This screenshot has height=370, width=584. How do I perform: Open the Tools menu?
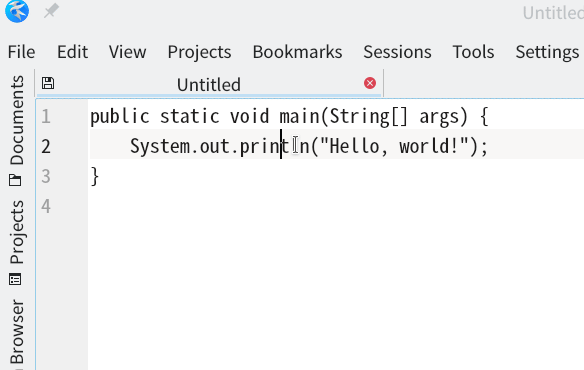pyautogui.click(x=473, y=52)
